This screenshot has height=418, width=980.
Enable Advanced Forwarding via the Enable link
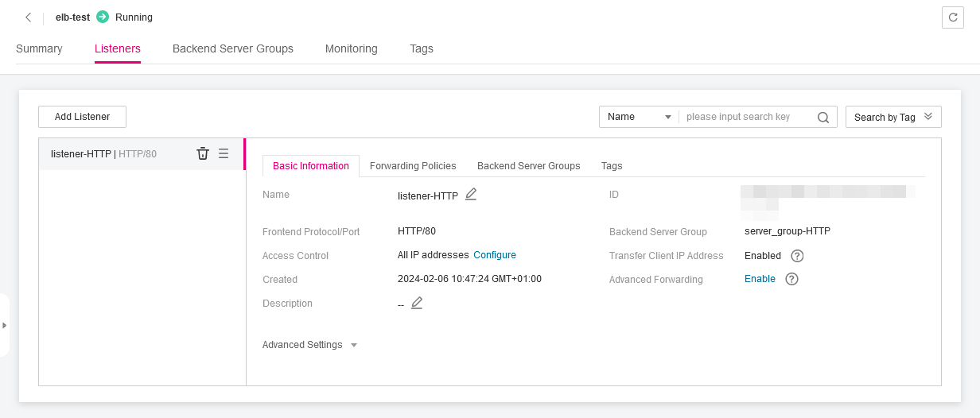pos(760,279)
